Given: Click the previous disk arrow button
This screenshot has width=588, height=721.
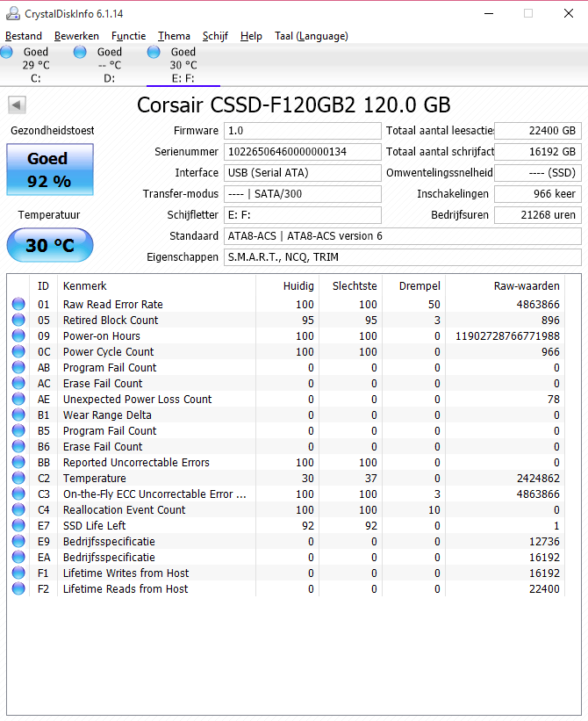Looking at the screenshot, I should tap(17, 105).
